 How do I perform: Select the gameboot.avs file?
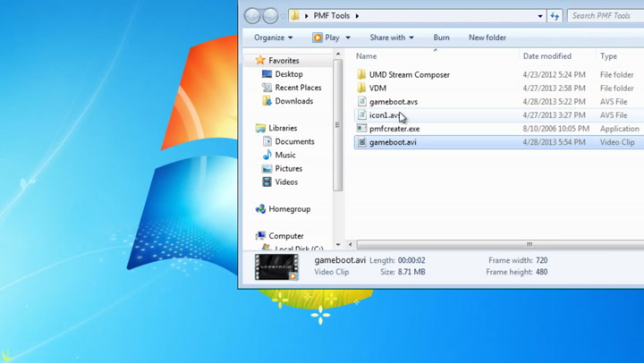(x=393, y=102)
